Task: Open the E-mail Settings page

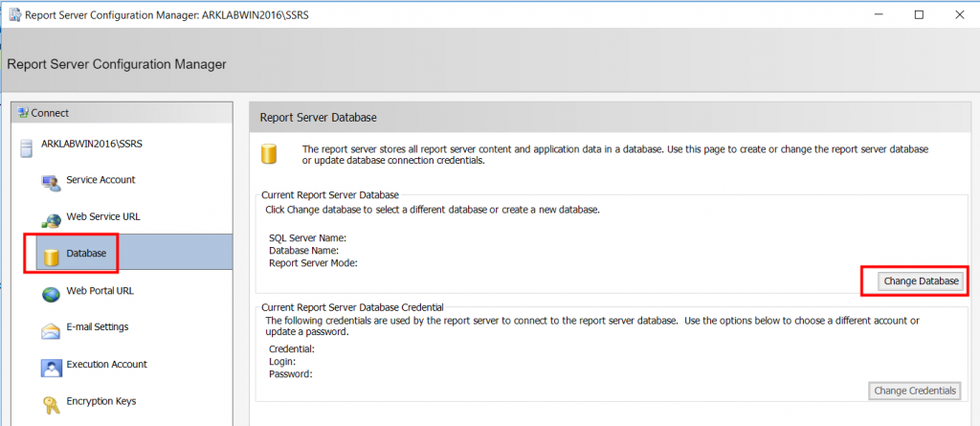Action: pyautogui.click(x=98, y=326)
